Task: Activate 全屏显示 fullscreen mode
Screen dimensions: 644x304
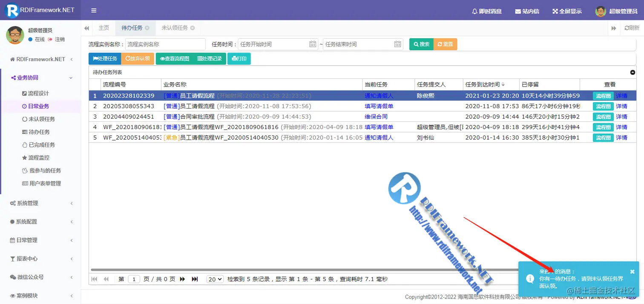Action: tap(566, 11)
